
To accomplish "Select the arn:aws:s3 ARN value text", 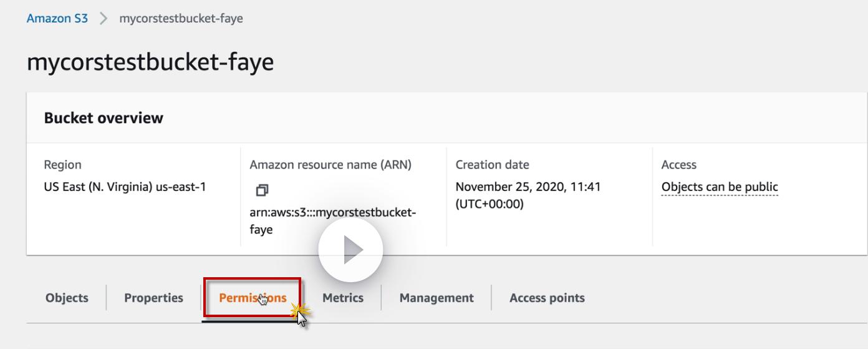I will [x=332, y=213].
